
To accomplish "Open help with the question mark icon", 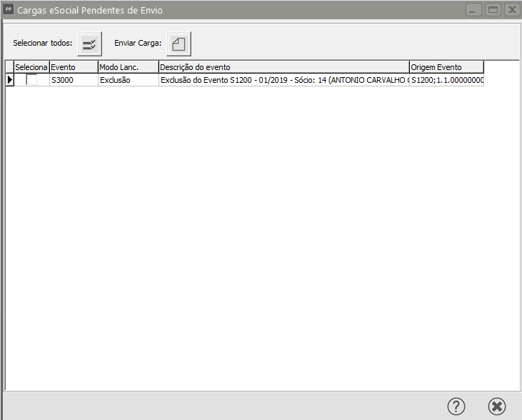I will click(456, 406).
